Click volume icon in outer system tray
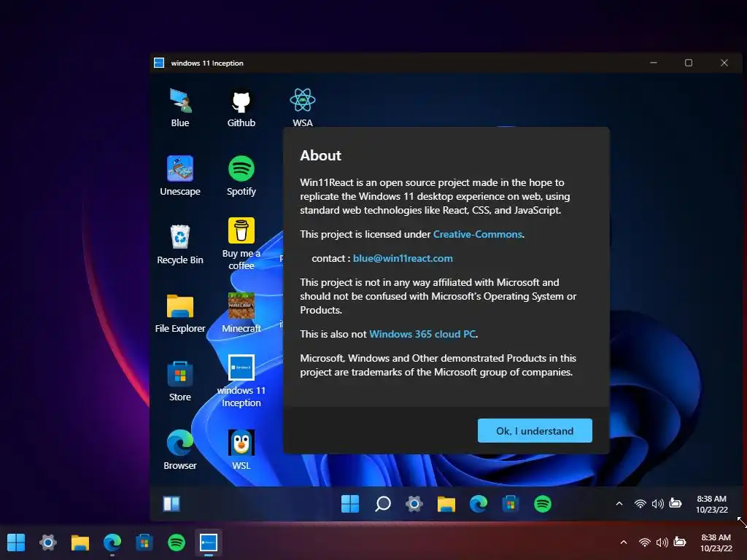The image size is (747, 560). point(662,542)
